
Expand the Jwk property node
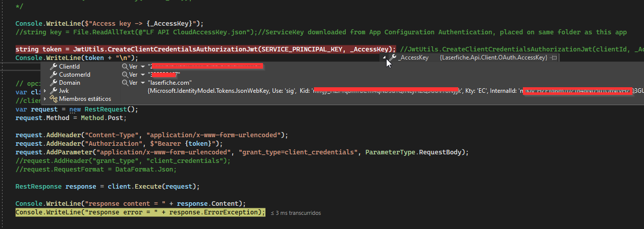point(45,91)
